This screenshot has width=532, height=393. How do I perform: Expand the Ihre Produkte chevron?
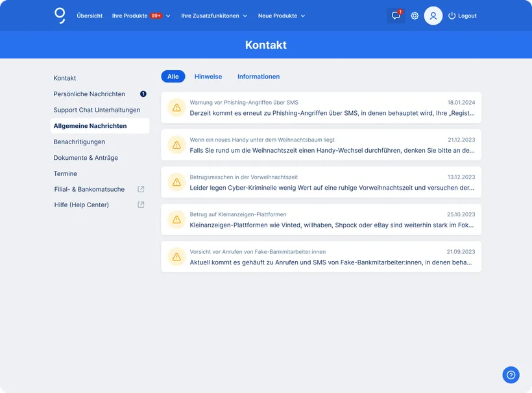168,16
